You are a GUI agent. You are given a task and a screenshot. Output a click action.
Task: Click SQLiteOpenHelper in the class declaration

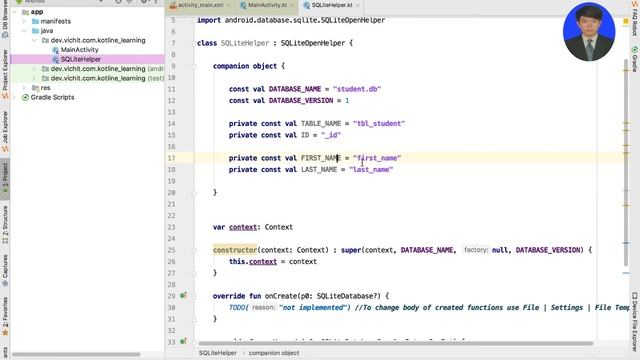tap(313, 43)
